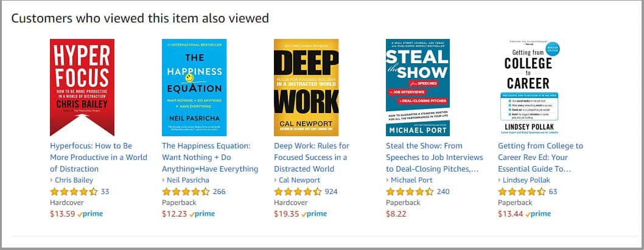Open Getting from College to Career cover
Screen dimensions: 644x250
530,88
